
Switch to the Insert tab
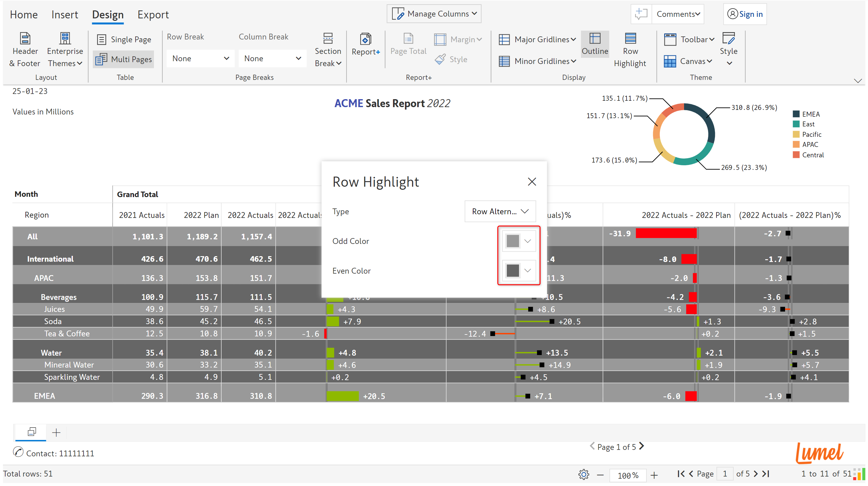[x=64, y=14]
